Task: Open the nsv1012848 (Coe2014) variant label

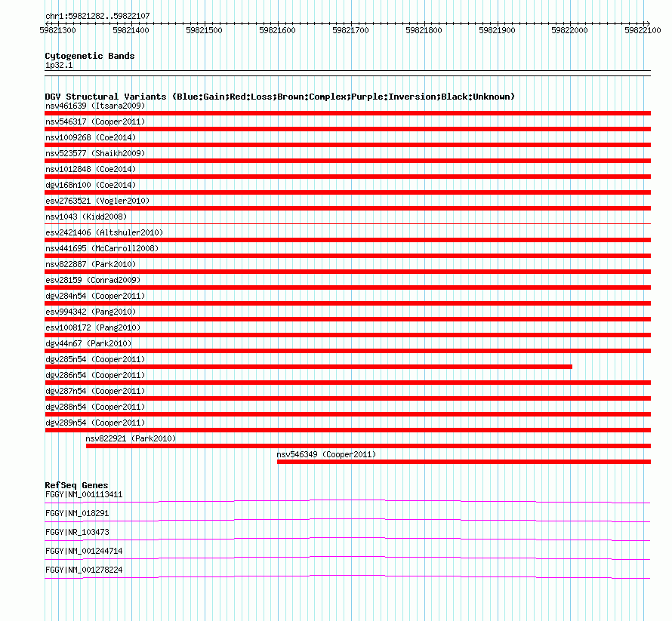Action: point(91,169)
